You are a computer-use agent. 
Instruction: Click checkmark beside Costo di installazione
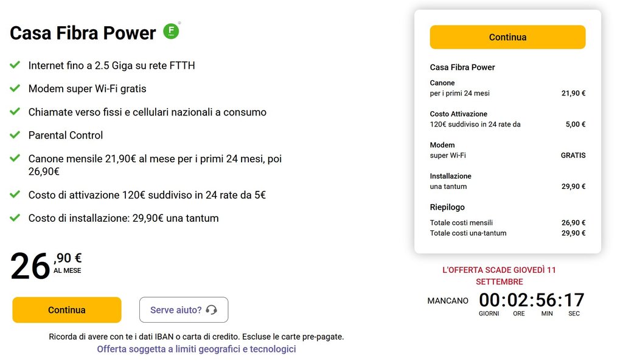(15, 218)
